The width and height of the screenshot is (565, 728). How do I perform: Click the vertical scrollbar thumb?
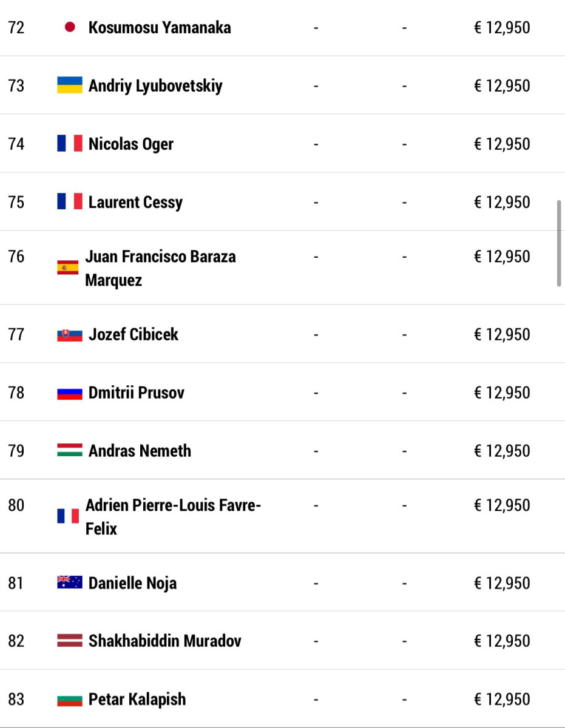559,243
